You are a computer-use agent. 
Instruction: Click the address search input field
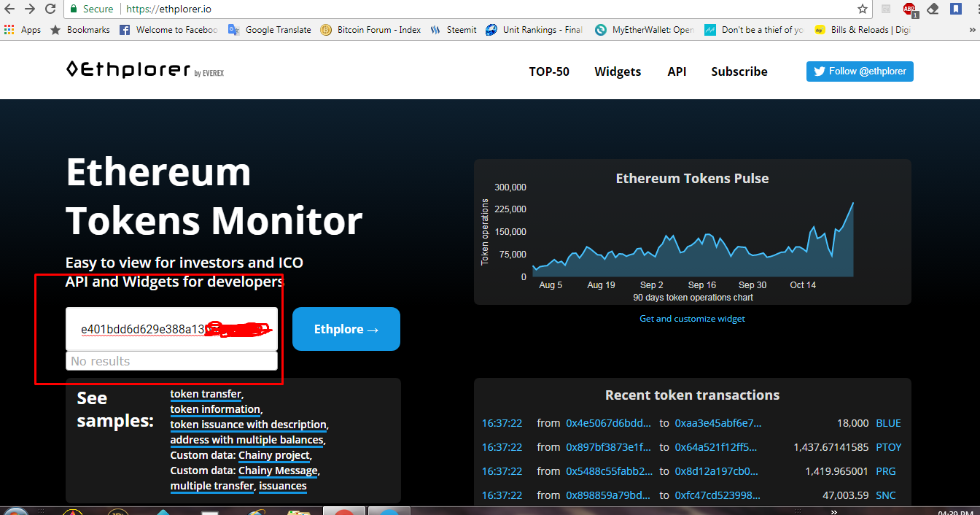click(171, 329)
